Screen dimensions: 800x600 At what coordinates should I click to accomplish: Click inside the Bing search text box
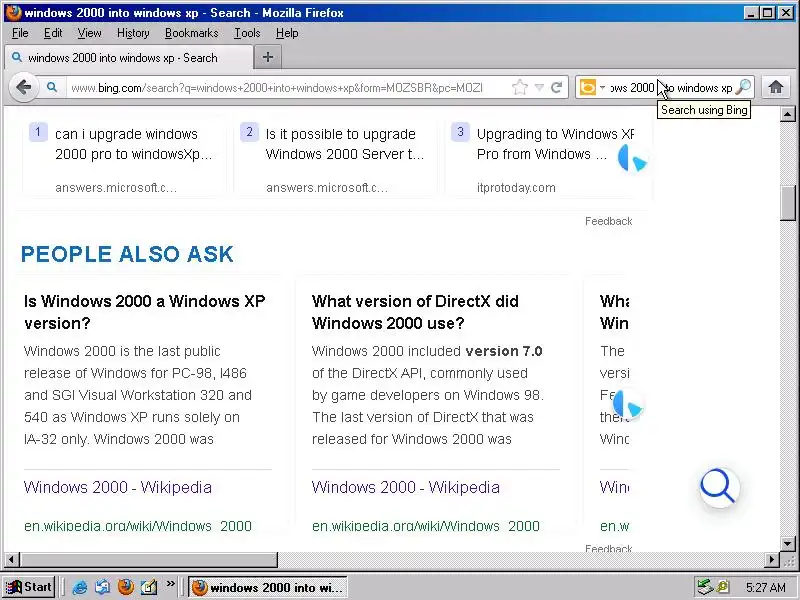tap(671, 88)
